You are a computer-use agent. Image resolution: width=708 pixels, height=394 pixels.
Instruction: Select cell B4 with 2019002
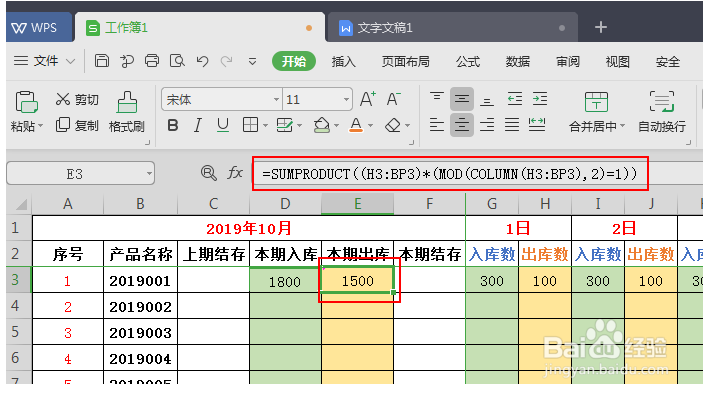point(140,306)
